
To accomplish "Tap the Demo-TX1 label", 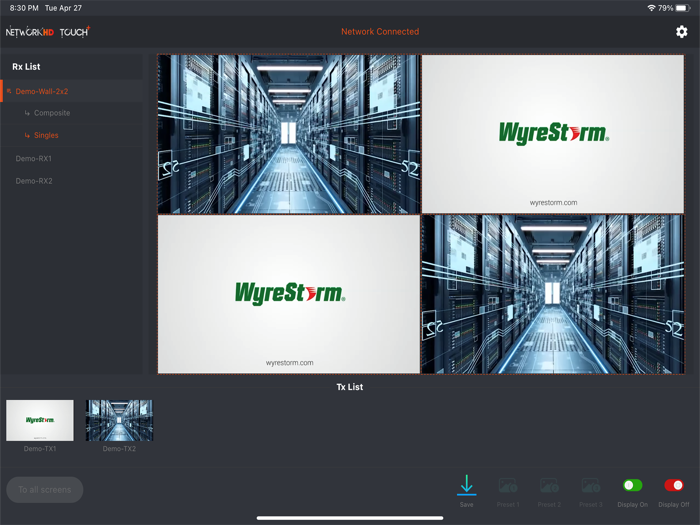I will 40,449.
